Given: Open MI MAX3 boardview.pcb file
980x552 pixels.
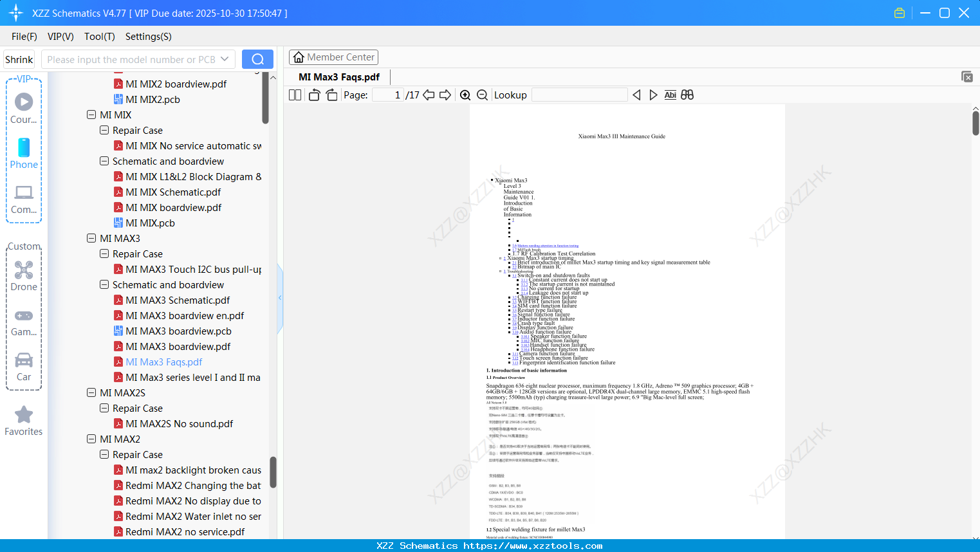Looking at the screenshot, I should tap(178, 331).
